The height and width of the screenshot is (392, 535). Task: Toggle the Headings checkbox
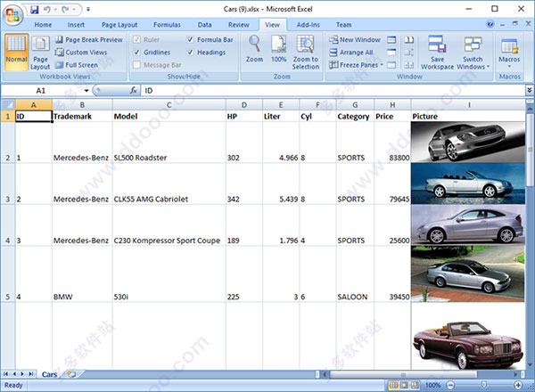[x=191, y=53]
